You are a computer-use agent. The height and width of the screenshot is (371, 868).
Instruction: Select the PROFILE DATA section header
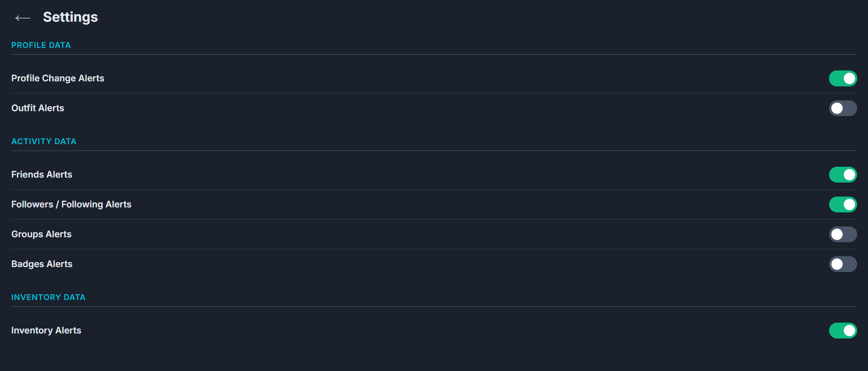click(x=41, y=45)
